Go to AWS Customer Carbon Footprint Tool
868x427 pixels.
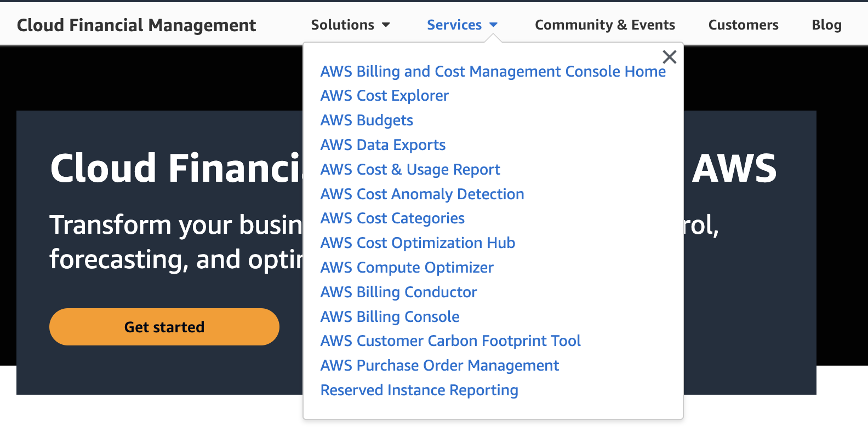(x=450, y=341)
